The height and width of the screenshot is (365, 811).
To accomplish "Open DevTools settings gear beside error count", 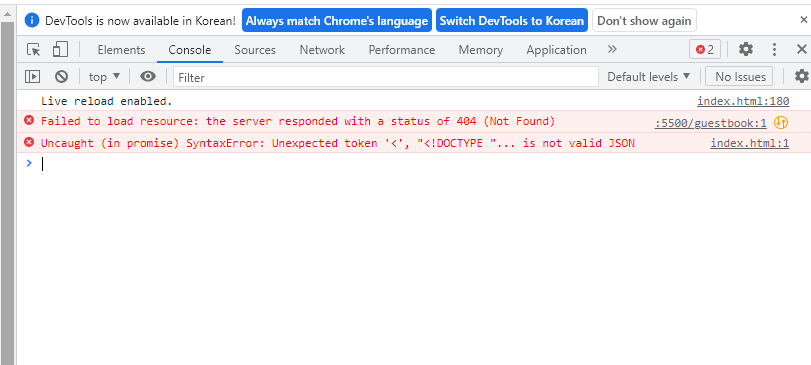I will 745,50.
